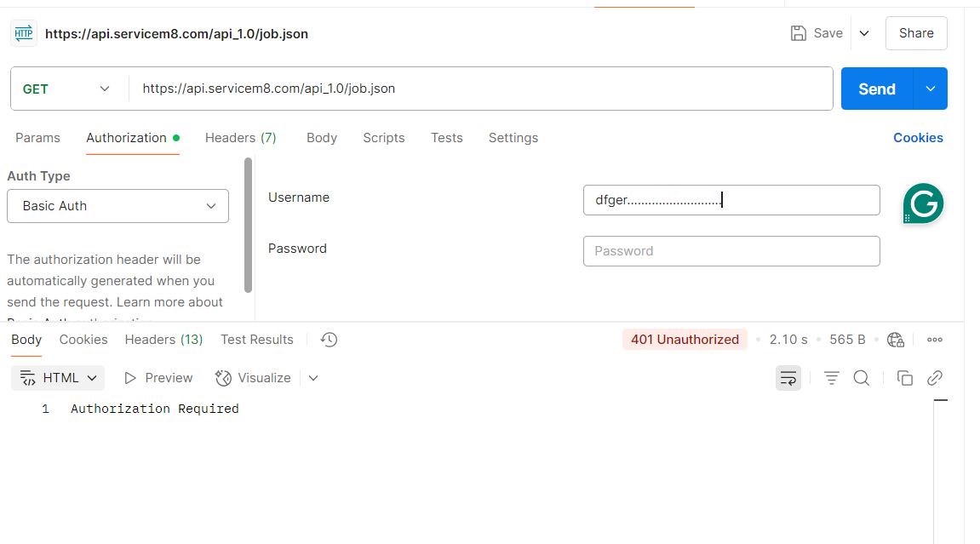Image resolution: width=980 pixels, height=544 pixels.
Task: Toggle the word wrap icon
Action: tap(788, 378)
